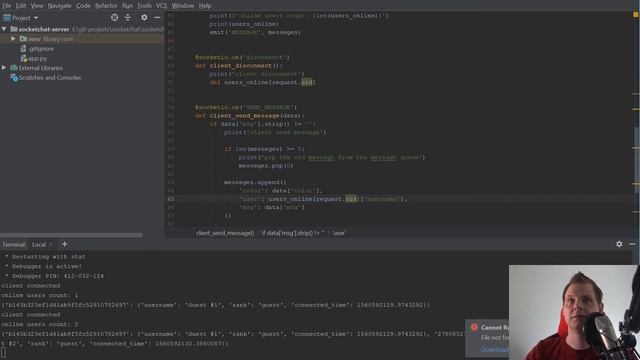Collapse the socketchat-server root folder

click(4, 29)
